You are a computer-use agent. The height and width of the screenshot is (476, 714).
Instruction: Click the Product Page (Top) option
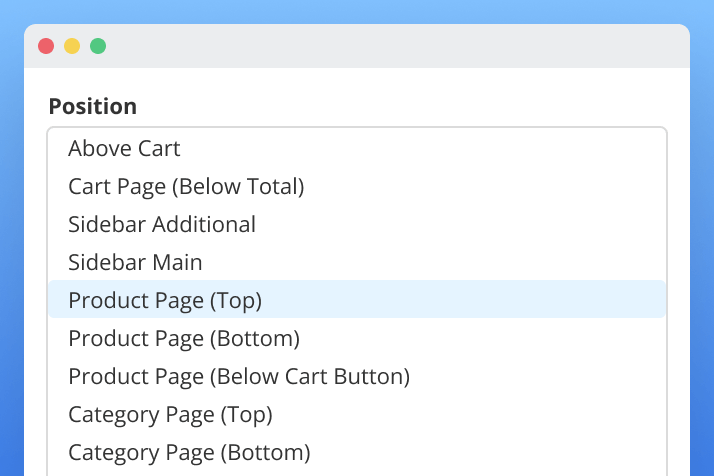[165, 300]
